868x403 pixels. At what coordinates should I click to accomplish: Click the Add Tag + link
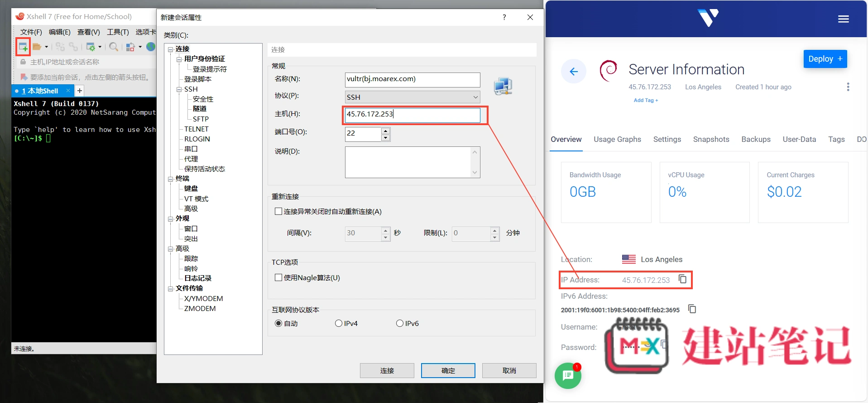tap(646, 100)
